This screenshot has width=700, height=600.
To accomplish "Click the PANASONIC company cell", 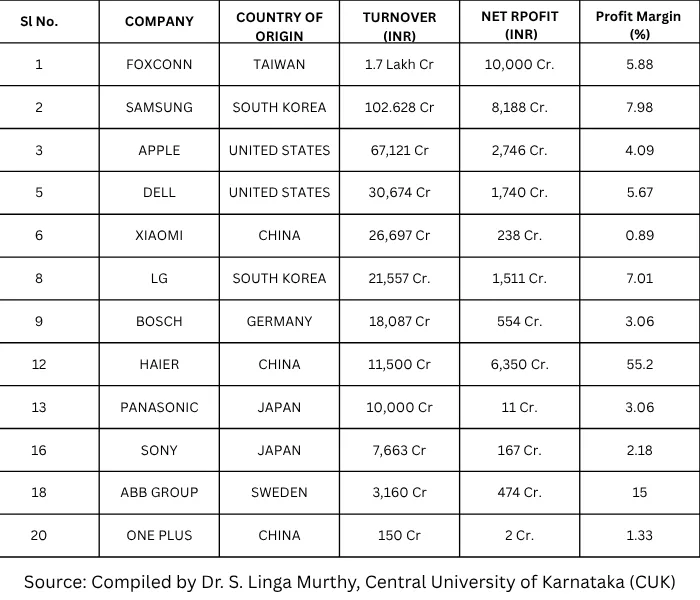I will 159,407.
